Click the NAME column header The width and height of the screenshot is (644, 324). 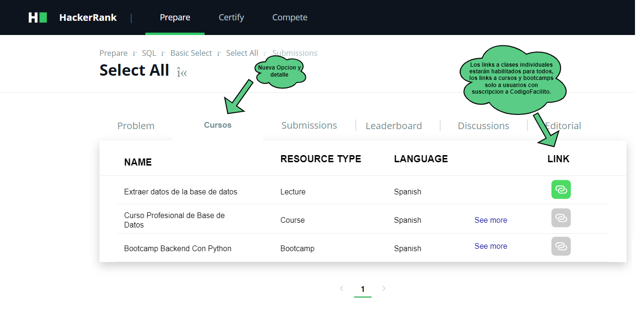pos(138,162)
